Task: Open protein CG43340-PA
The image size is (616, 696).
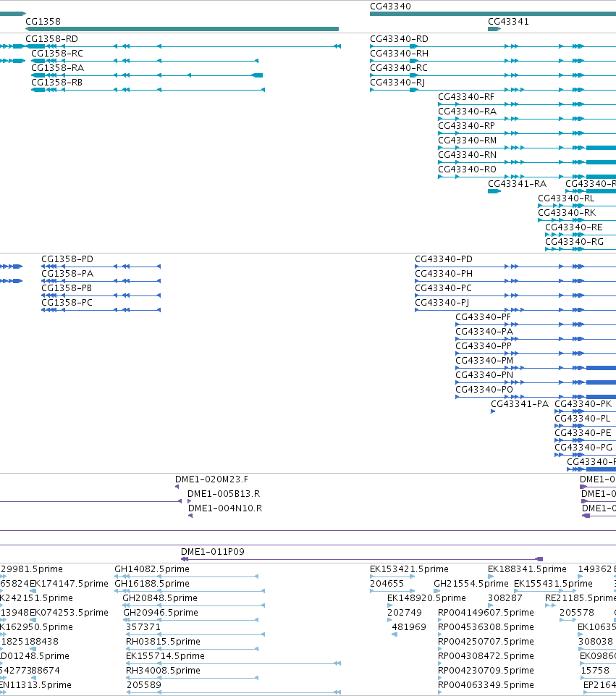Action: click(x=484, y=331)
